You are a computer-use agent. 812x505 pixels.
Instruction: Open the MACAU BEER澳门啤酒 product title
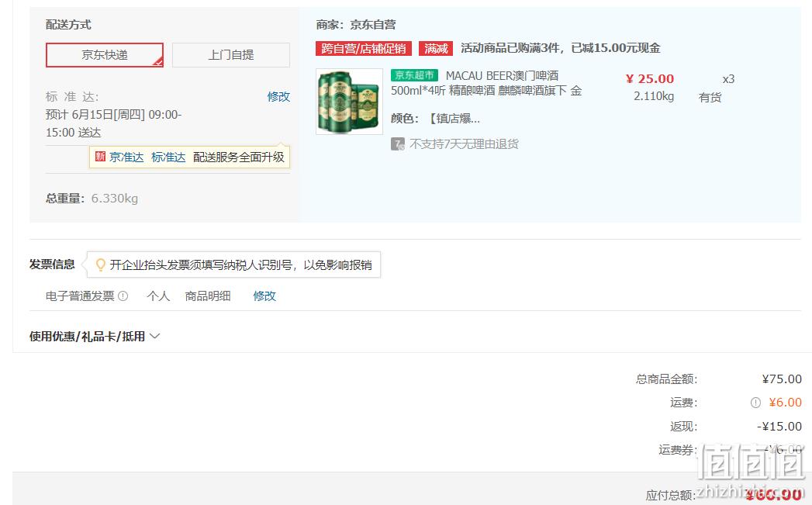[x=486, y=83]
